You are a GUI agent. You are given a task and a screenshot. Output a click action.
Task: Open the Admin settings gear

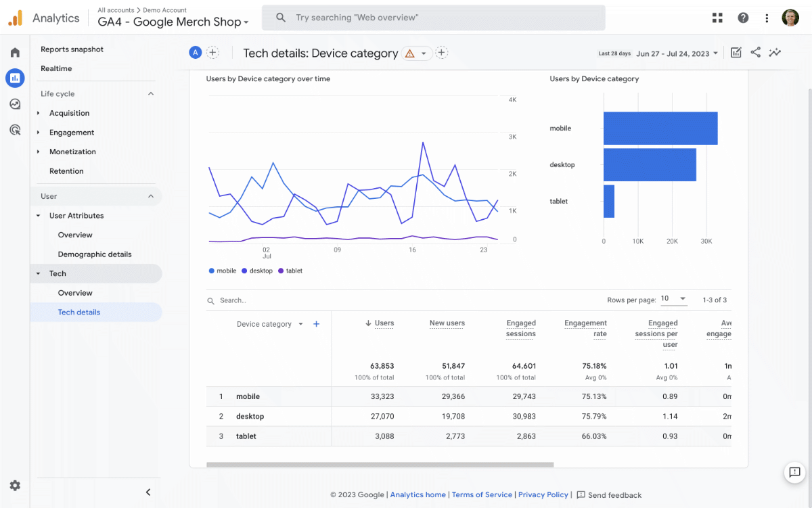tap(14, 485)
